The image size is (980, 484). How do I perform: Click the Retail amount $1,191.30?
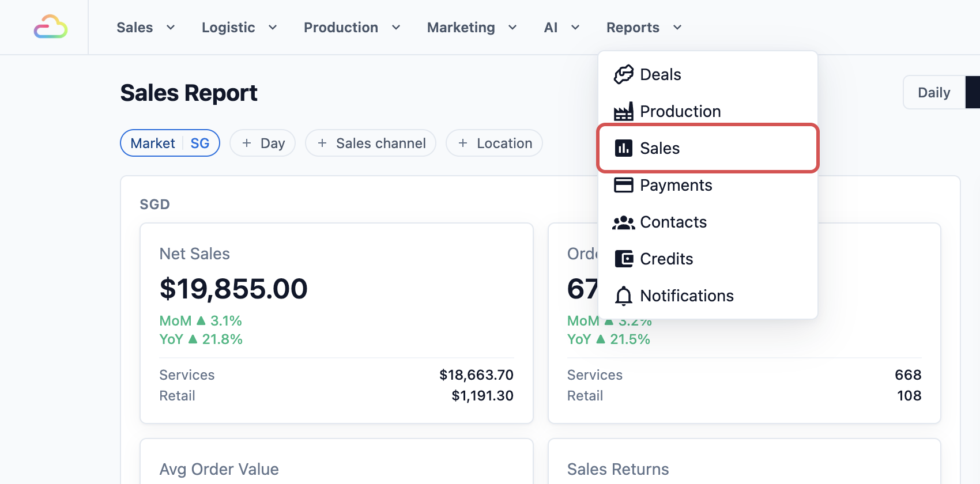(x=483, y=396)
